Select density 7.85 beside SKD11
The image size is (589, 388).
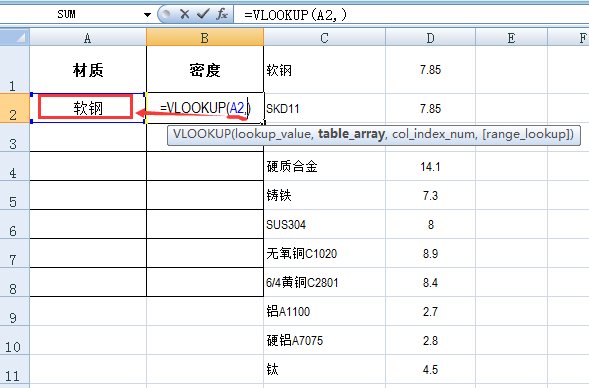[430, 108]
